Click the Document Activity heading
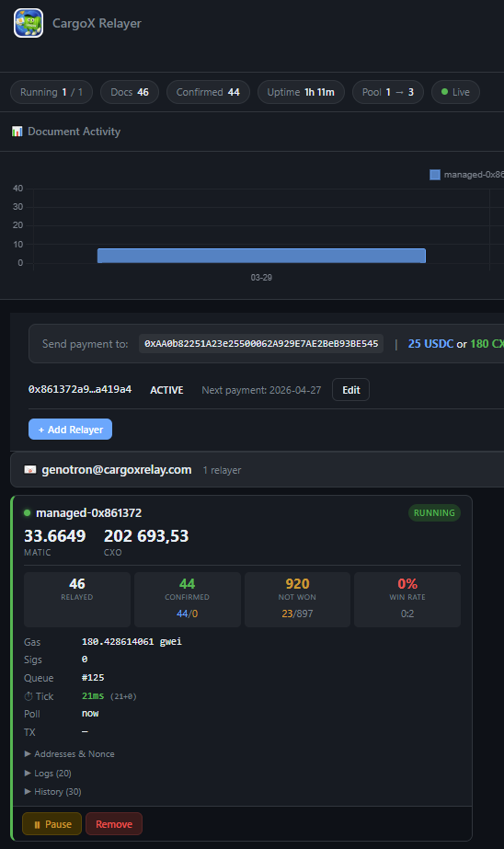The height and width of the screenshot is (849, 504). coord(74,132)
